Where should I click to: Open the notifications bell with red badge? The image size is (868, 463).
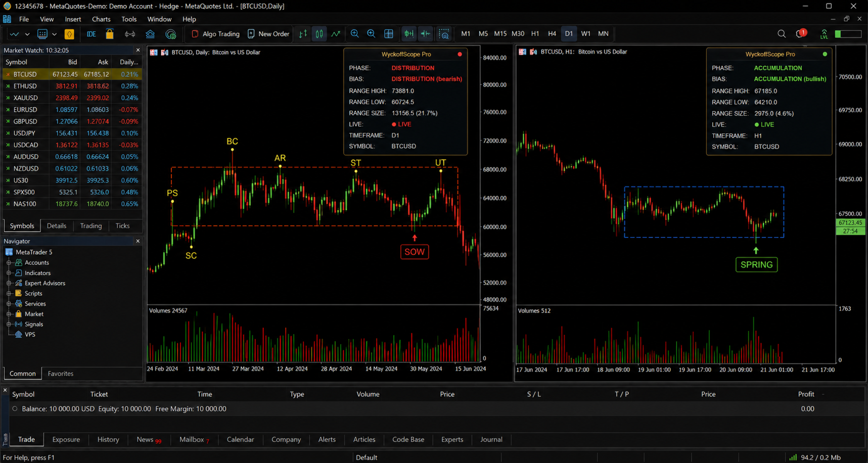801,34
